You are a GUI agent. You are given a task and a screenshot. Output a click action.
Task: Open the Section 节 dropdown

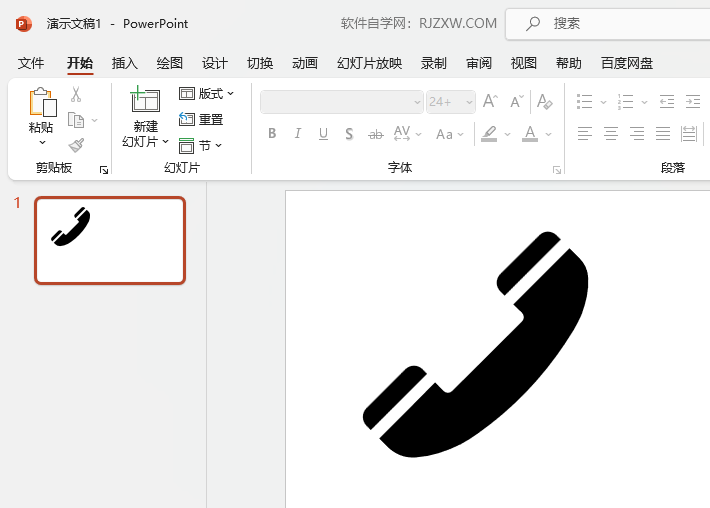click(x=200, y=145)
